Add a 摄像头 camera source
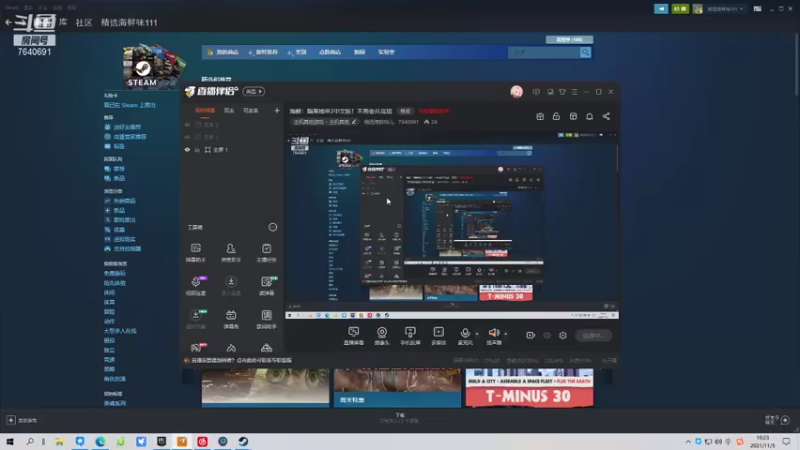 tap(382, 336)
